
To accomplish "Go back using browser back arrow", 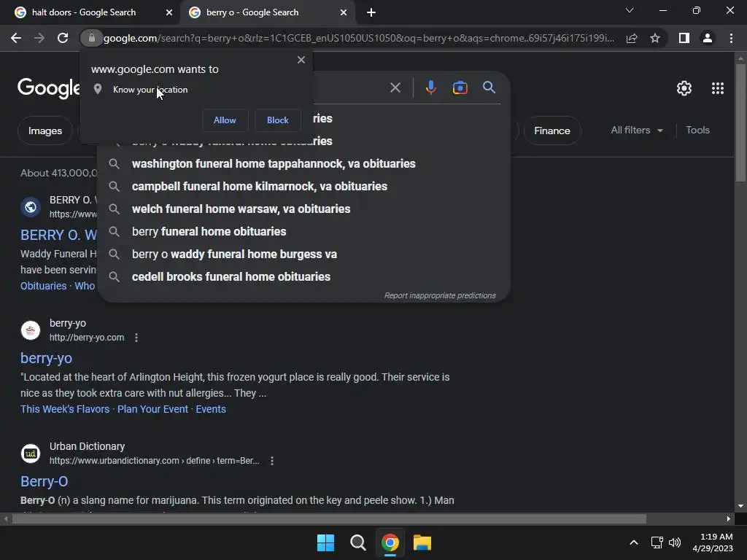I will click(x=16, y=38).
